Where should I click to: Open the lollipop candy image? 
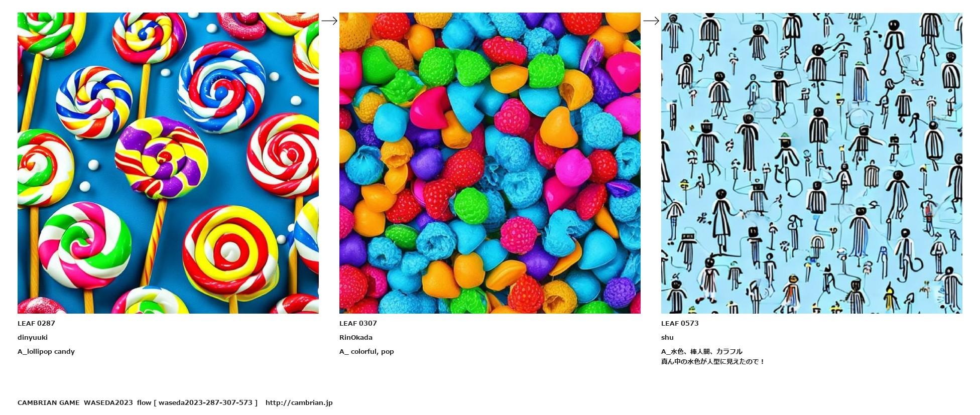coord(168,163)
